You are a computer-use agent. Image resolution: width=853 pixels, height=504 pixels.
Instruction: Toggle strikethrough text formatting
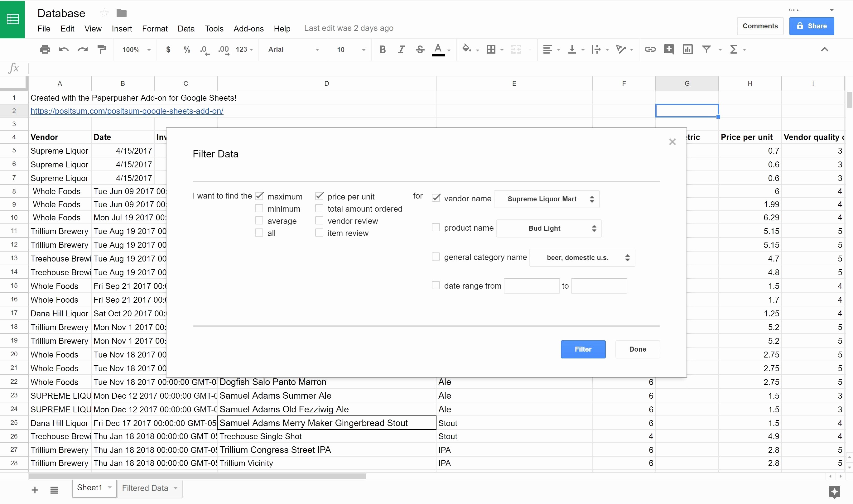tap(420, 50)
